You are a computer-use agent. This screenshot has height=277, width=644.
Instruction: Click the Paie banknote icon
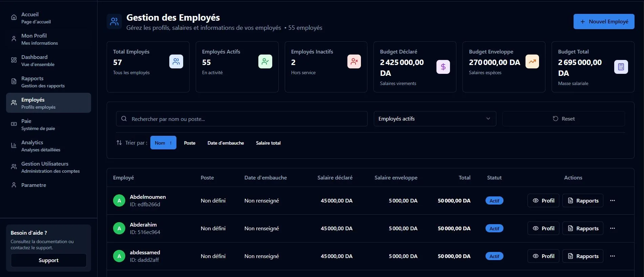[14, 124]
